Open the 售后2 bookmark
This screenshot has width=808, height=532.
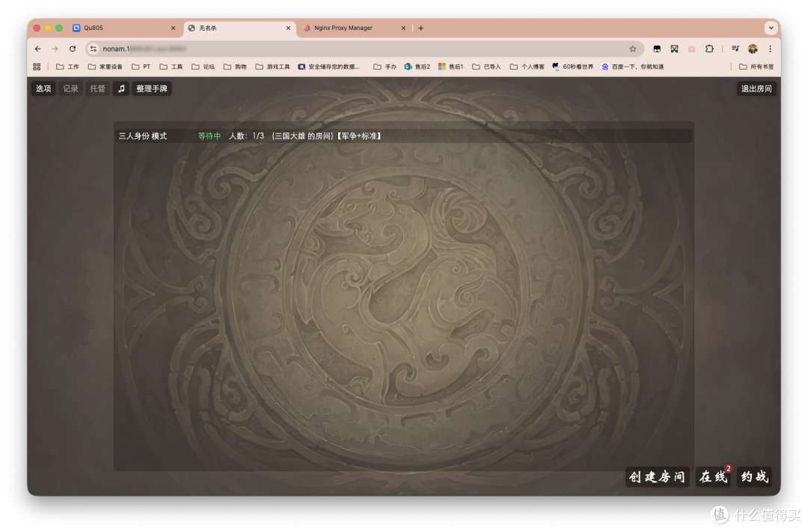tap(417, 67)
